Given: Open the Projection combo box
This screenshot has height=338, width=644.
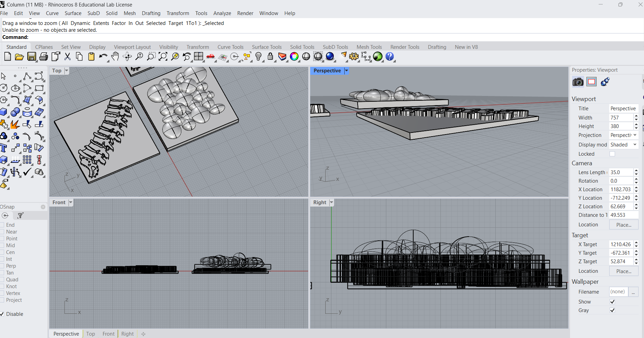Looking at the screenshot, I should click(623, 135).
